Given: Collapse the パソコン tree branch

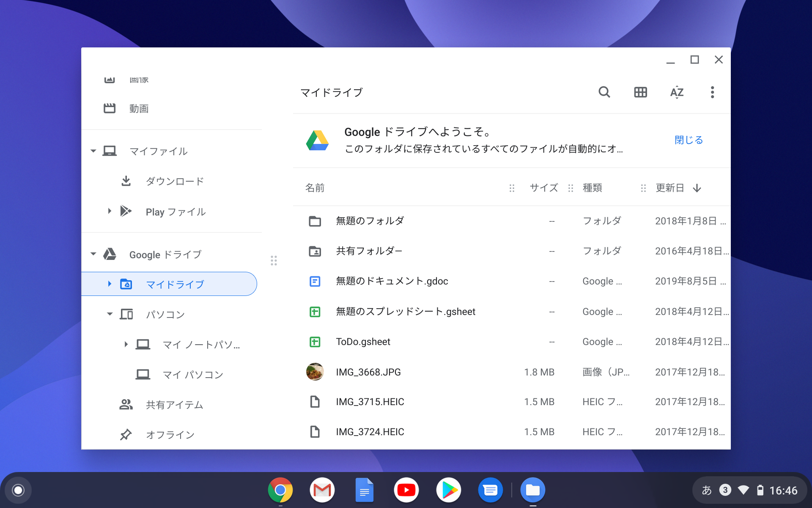Looking at the screenshot, I should coord(109,314).
